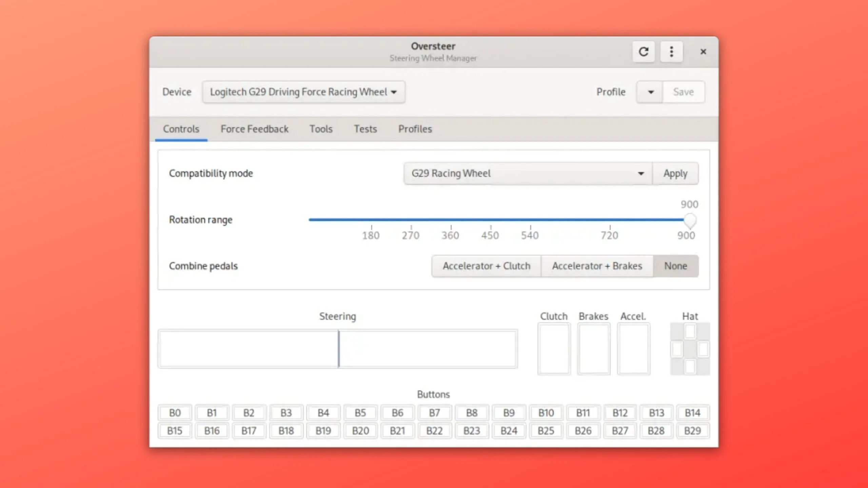Click the B0 button indicator
This screenshot has width=868, height=488.
[175, 412]
